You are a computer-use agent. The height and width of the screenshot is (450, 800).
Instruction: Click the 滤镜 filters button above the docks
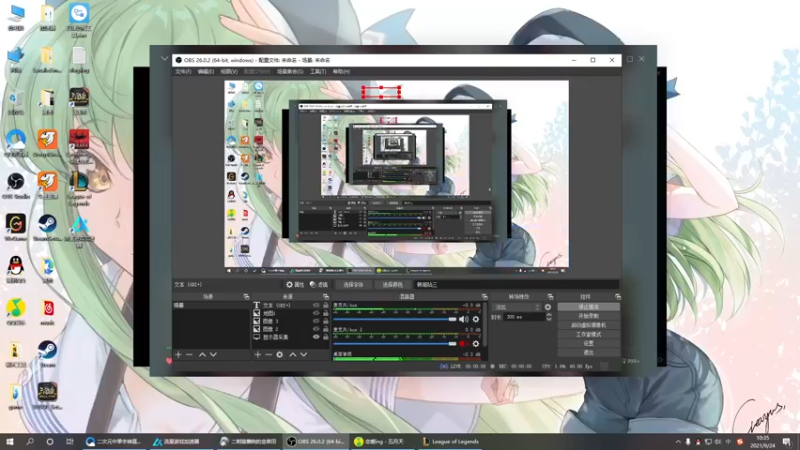[319, 285]
